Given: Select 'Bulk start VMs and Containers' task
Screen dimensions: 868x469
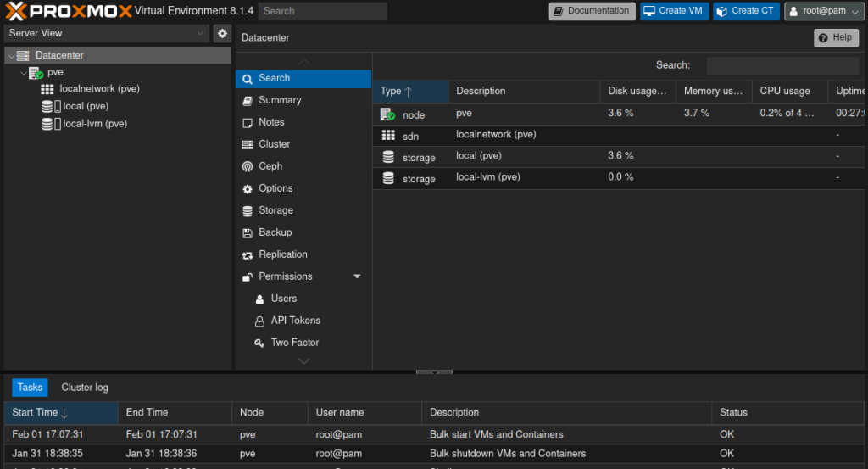Looking at the screenshot, I should tap(434, 435).
